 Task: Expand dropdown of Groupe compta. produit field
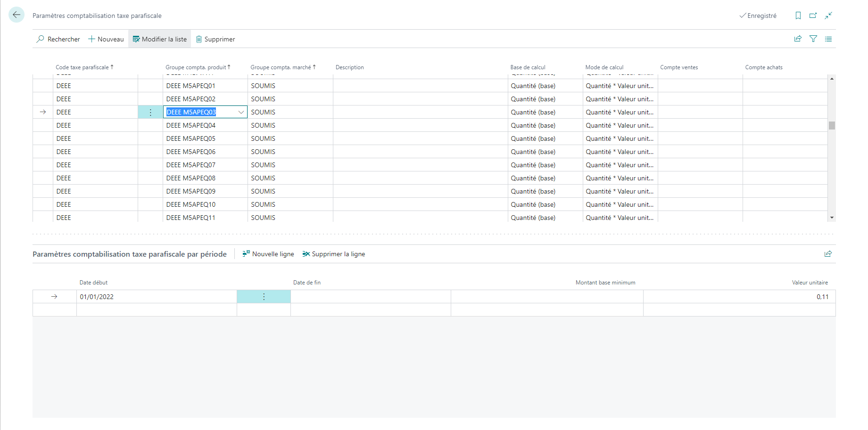(241, 112)
